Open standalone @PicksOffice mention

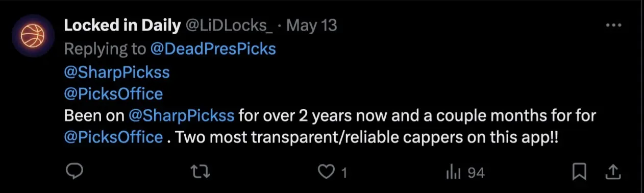114,94
